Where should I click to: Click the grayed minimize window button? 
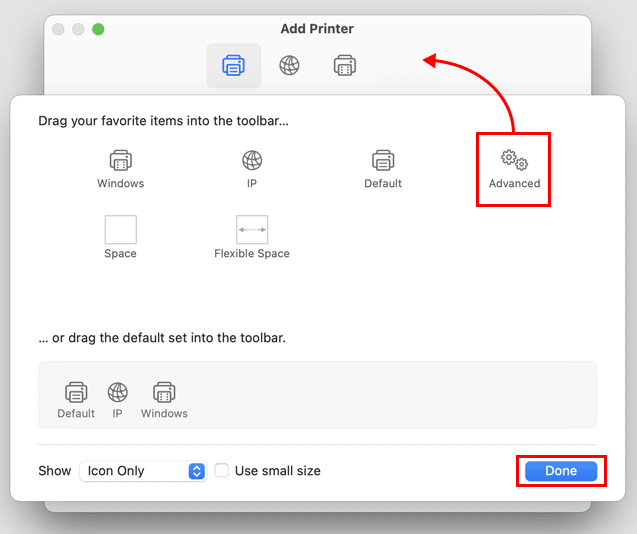pos(78,29)
